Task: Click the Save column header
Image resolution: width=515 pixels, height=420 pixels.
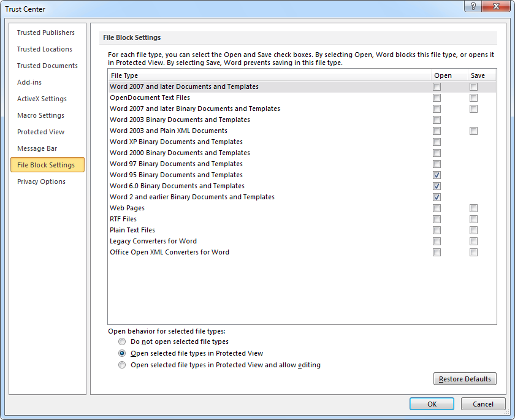Action: [x=481, y=75]
